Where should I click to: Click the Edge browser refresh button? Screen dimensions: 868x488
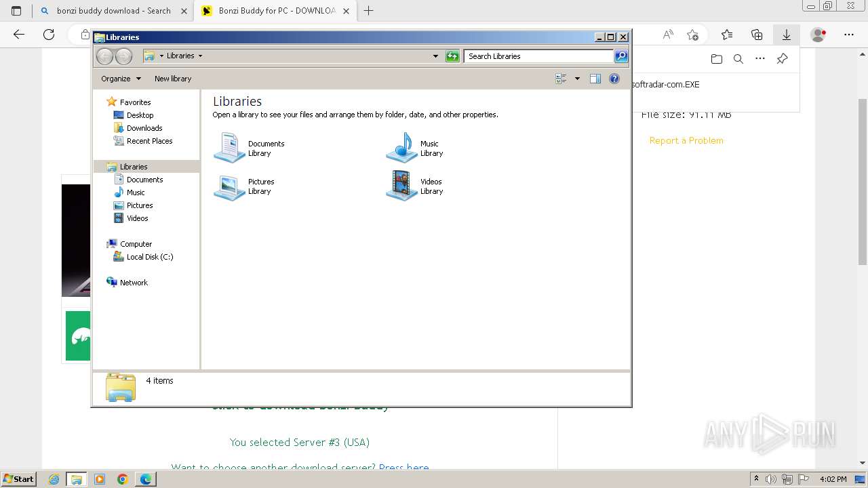49,35
